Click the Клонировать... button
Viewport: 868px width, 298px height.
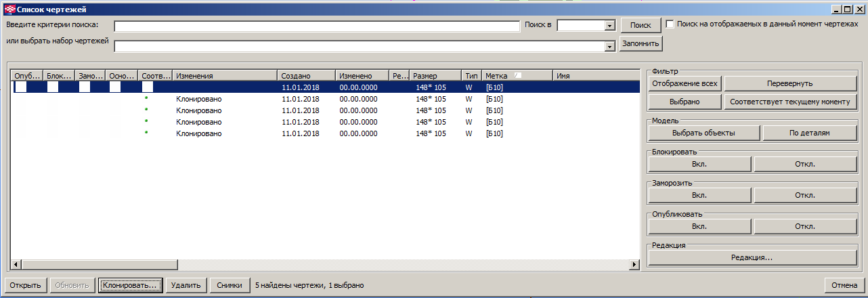pos(130,286)
